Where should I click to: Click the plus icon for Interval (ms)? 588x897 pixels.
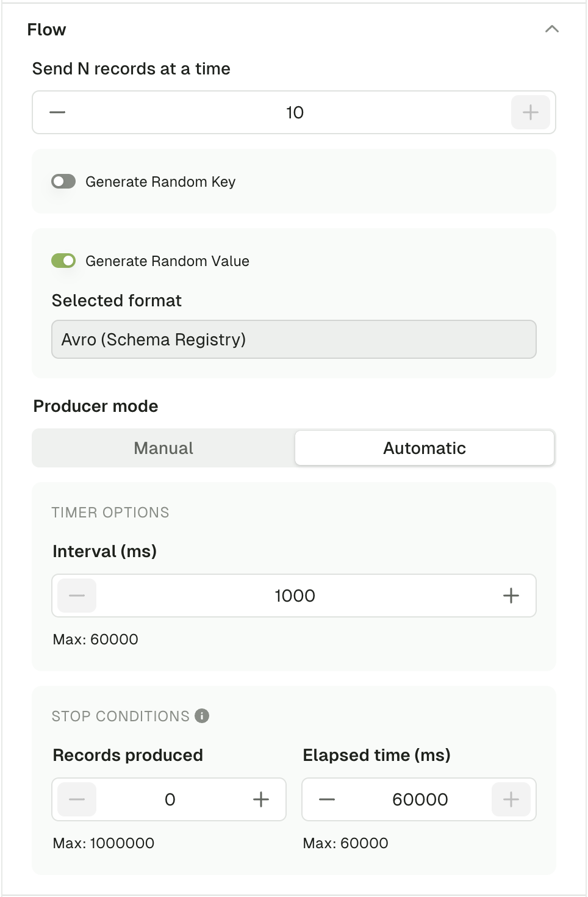tap(511, 596)
